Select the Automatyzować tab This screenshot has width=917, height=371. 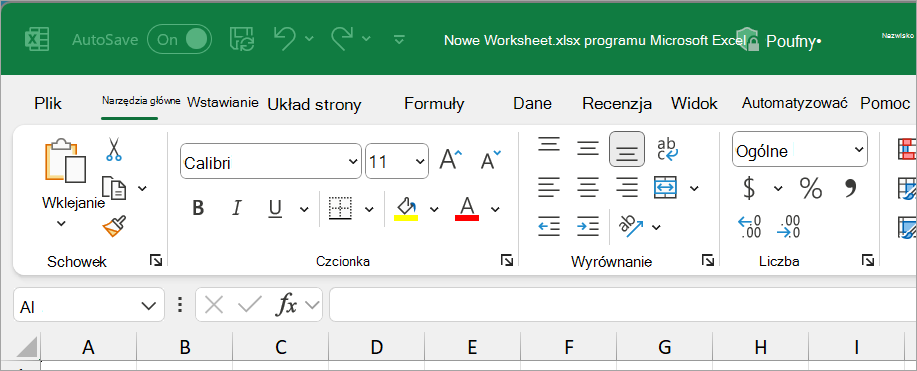pyautogui.click(x=795, y=104)
